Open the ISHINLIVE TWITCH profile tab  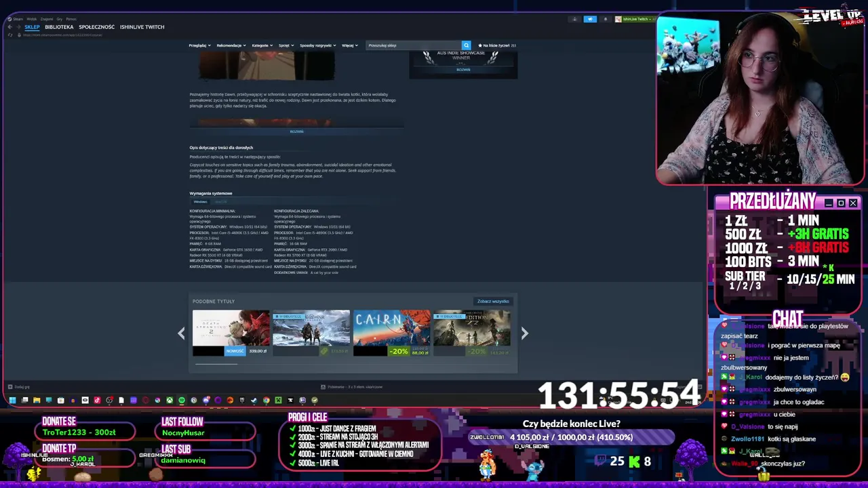click(x=142, y=27)
